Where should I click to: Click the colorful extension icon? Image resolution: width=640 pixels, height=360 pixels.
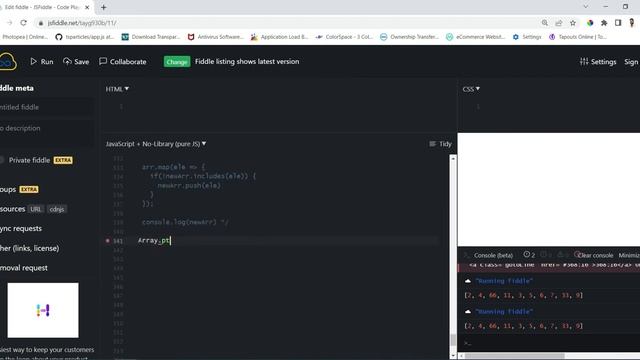[x=590, y=23]
